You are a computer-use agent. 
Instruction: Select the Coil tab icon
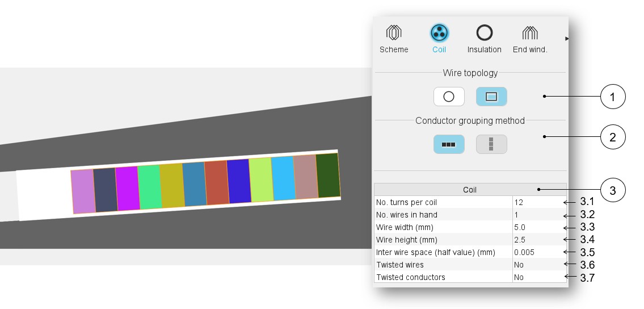tap(439, 33)
